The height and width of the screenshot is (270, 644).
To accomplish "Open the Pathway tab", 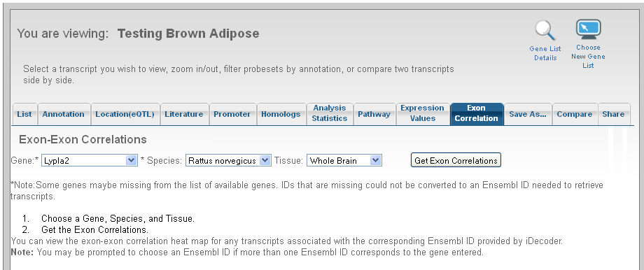I will tap(374, 114).
